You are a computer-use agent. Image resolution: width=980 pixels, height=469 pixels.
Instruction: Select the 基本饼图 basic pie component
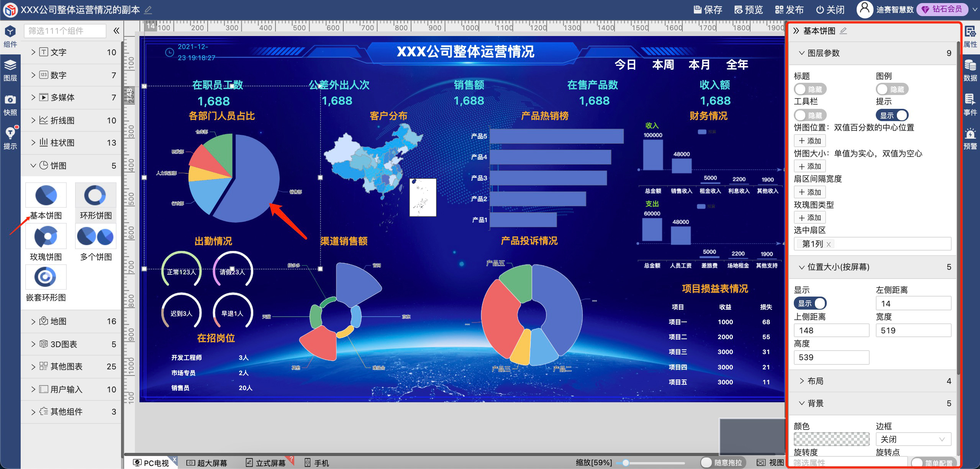click(46, 201)
